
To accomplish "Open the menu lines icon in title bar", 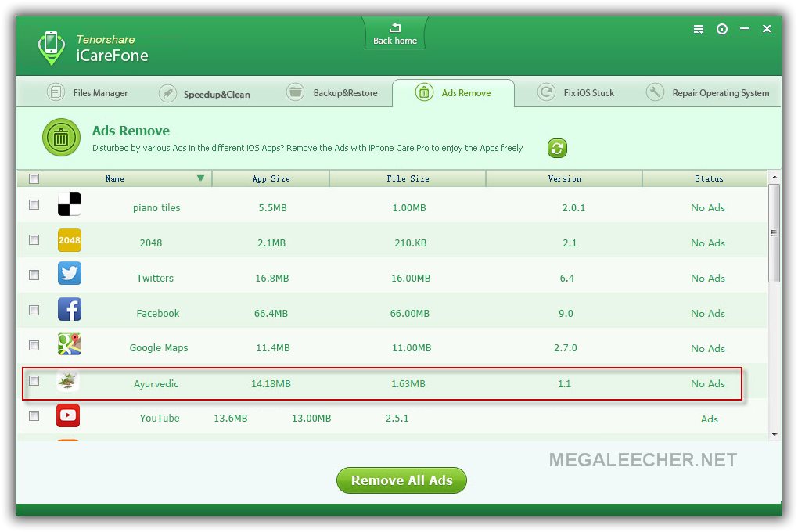I will [x=698, y=29].
